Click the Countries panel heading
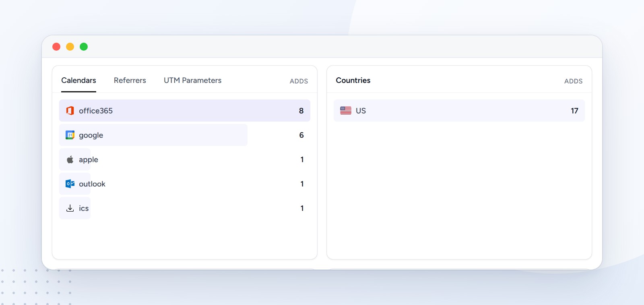Image resolution: width=644 pixels, height=305 pixels. 353,80
